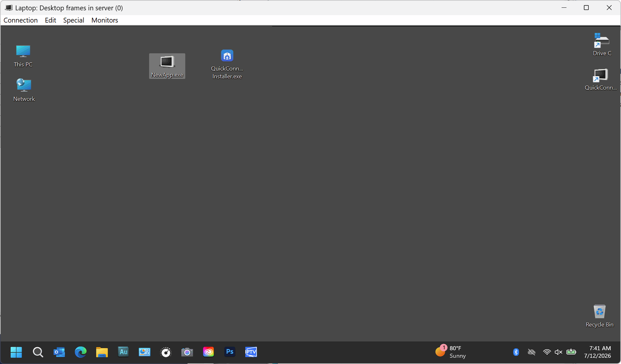This screenshot has width=621, height=364.
Task: Open Wi-Fi network settings in tray
Action: point(546,352)
